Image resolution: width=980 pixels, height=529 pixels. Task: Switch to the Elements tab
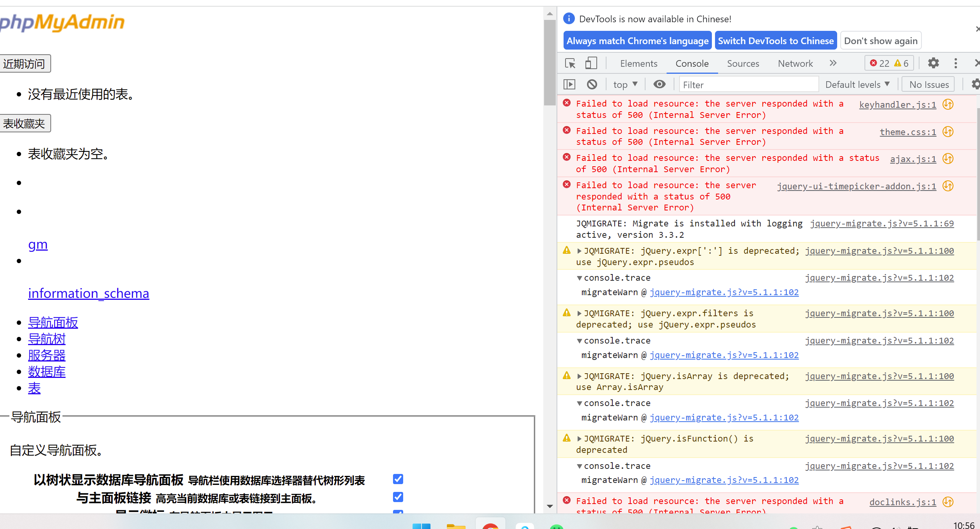pyautogui.click(x=639, y=63)
